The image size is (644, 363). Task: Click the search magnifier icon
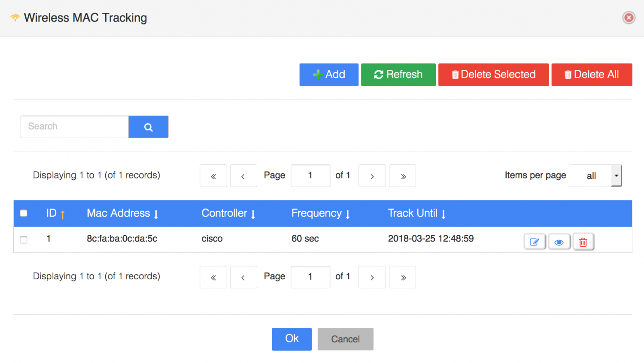(x=148, y=127)
